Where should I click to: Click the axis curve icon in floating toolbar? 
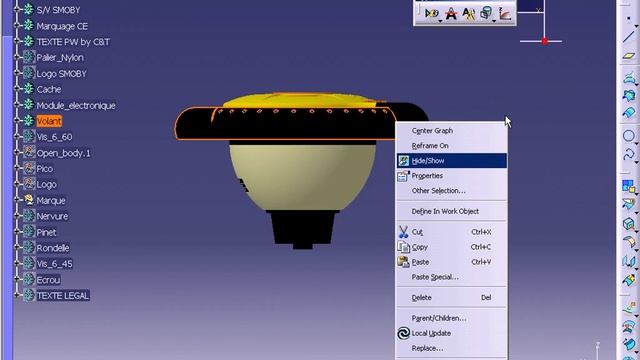click(505, 14)
